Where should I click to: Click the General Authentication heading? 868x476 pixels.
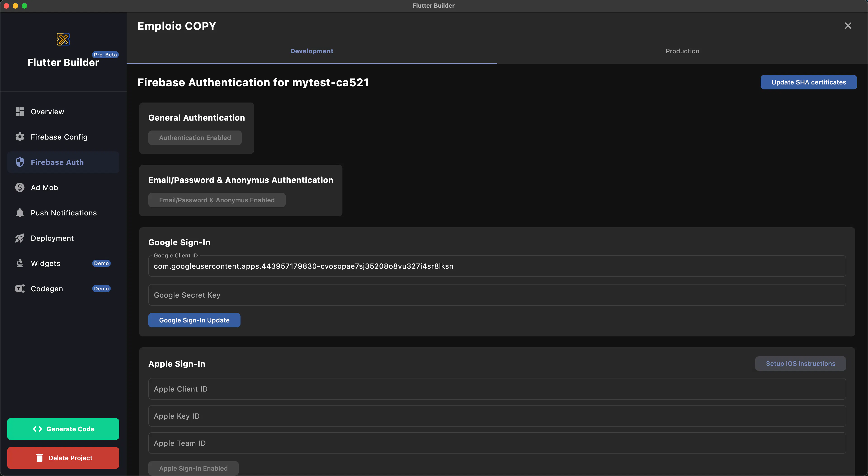pyautogui.click(x=196, y=117)
